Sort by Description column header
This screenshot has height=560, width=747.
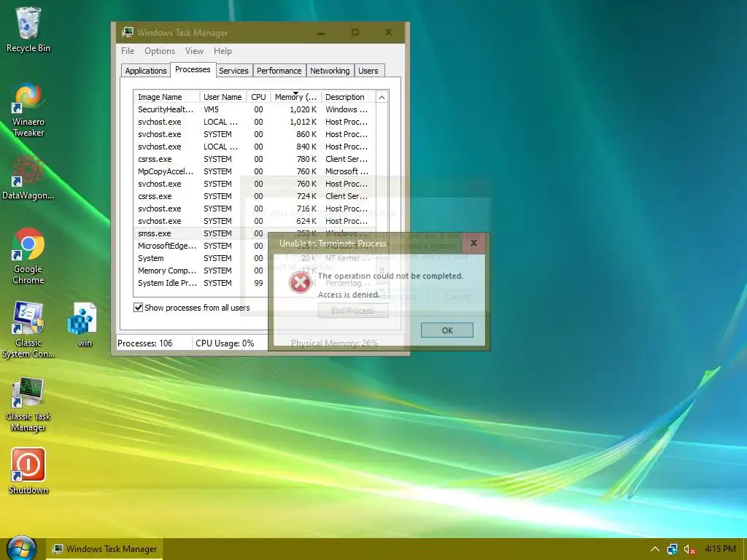pyautogui.click(x=348, y=97)
